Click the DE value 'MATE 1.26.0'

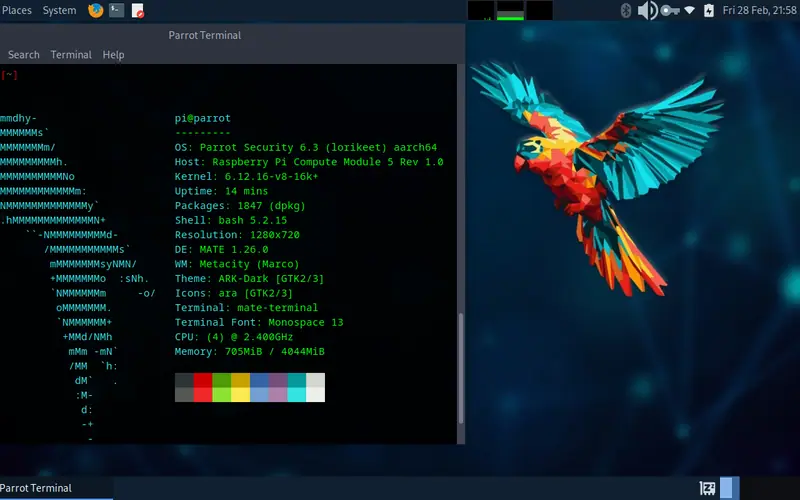234,249
